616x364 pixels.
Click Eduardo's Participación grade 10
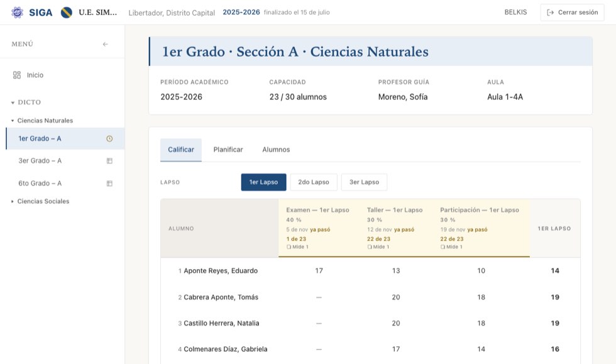tap(481, 271)
